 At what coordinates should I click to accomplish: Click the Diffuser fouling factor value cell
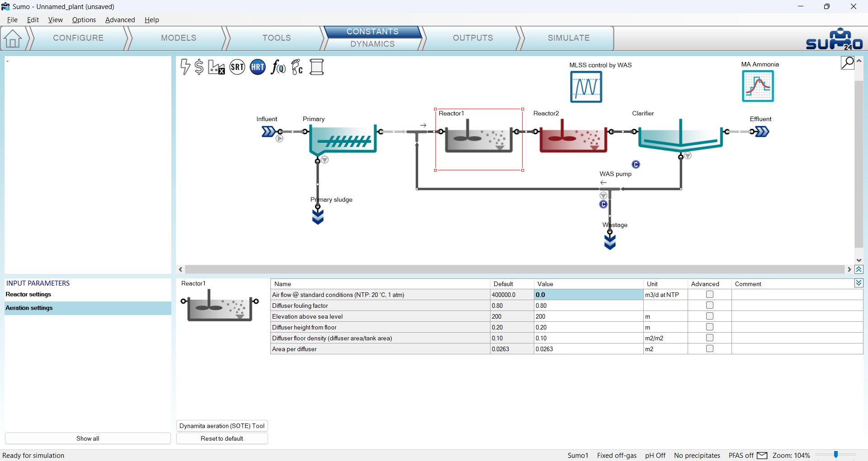(x=589, y=306)
